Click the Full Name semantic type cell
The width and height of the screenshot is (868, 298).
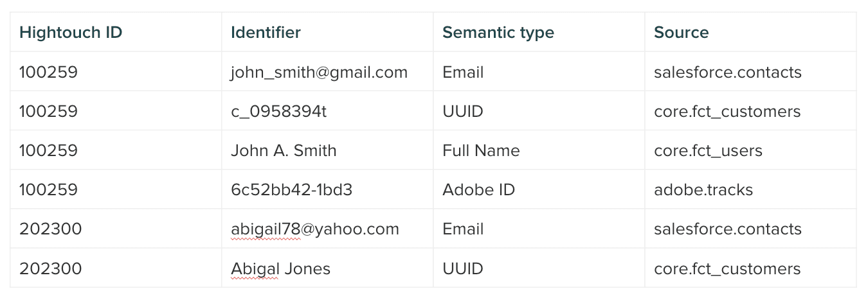pyautogui.click(x=481, y=150)
